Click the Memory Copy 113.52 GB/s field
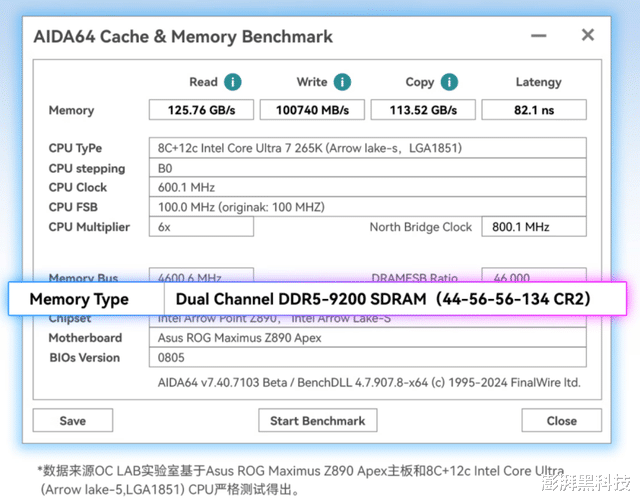Image resolution: width=640 pixels, height=504 pixels. tap(423, 110)
